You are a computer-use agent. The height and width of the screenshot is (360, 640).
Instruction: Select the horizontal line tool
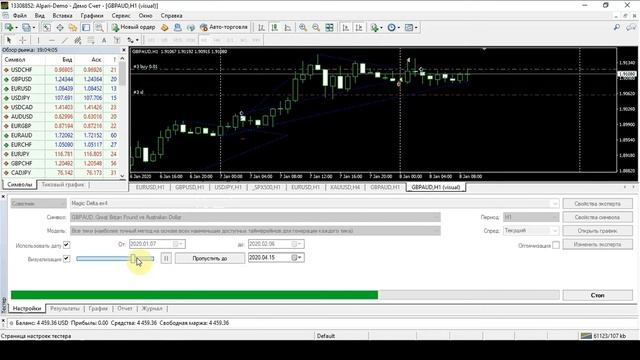pos(52,40)
